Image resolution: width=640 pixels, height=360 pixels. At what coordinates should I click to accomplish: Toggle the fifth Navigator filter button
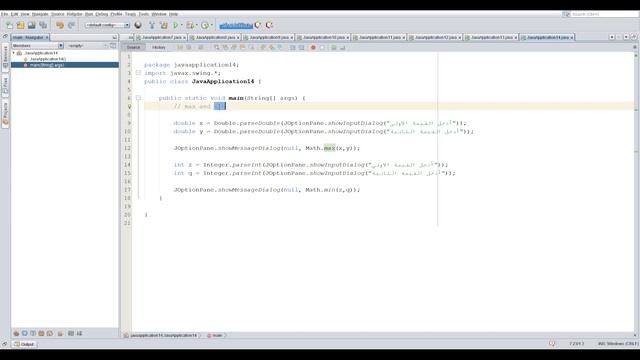point(50,333)
